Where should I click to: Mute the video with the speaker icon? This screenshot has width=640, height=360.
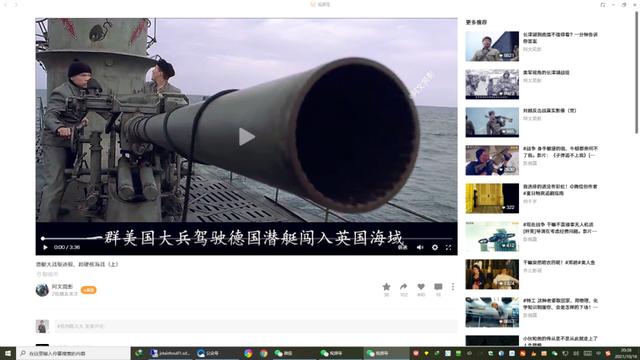420,247
